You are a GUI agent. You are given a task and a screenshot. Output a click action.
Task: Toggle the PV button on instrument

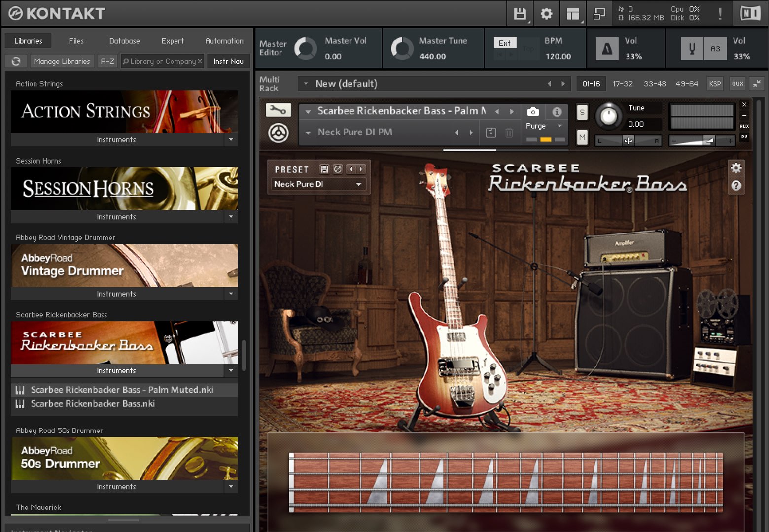click(x=744, y=137)
